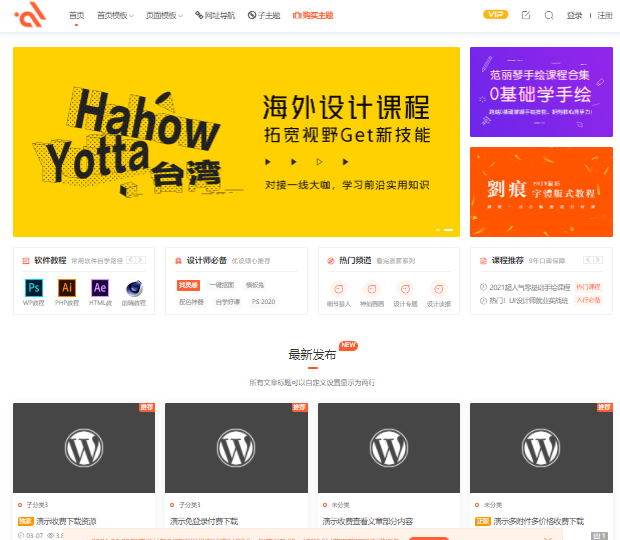Click the 注册 register link
Viewport: 620px width, 540px height.
[x=605, y=15]
